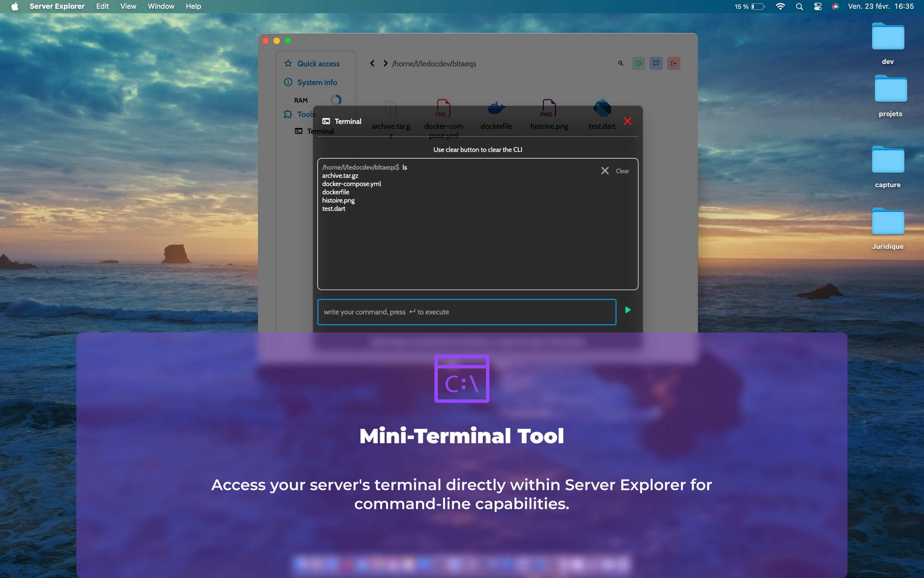Click the Terminal dialog title icon
Screen dimensions: 924x578
(326, 121)
